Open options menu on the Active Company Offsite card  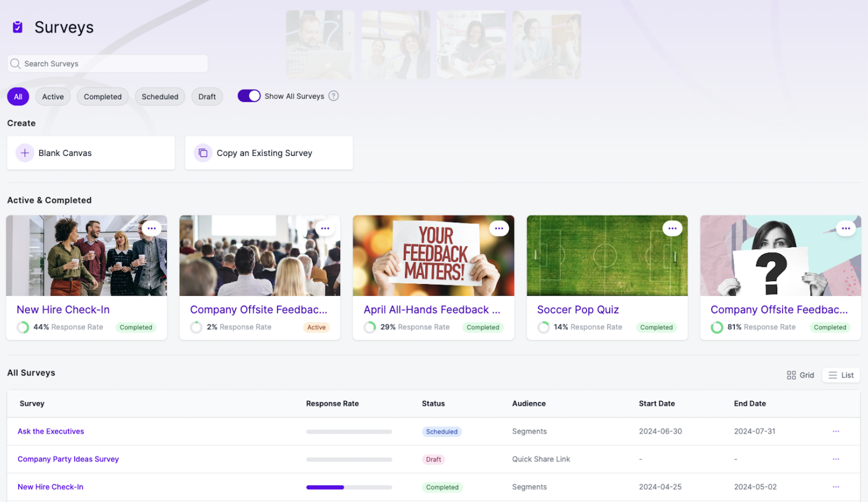pos(325,229)
